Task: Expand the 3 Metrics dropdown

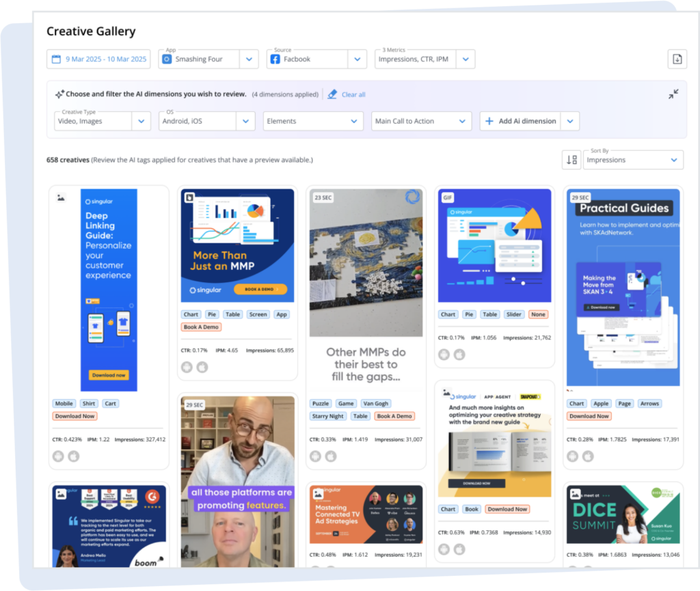Action: (x=465, y=59)
